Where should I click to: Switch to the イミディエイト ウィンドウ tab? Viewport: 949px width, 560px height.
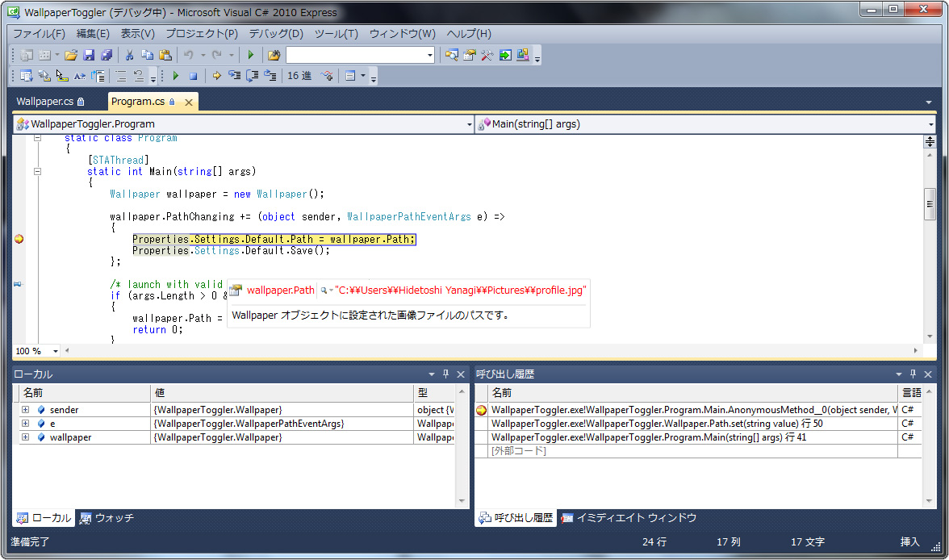pos(629,518)
